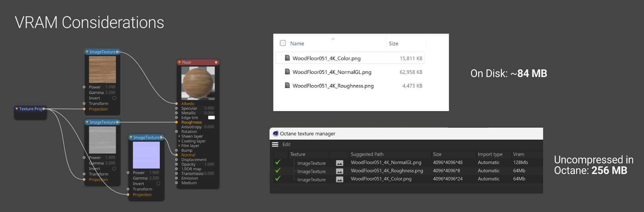Screen dimensions: 644x212
Task: Click Automatic import type for Roughness row
Action: (x=488, y=171)
